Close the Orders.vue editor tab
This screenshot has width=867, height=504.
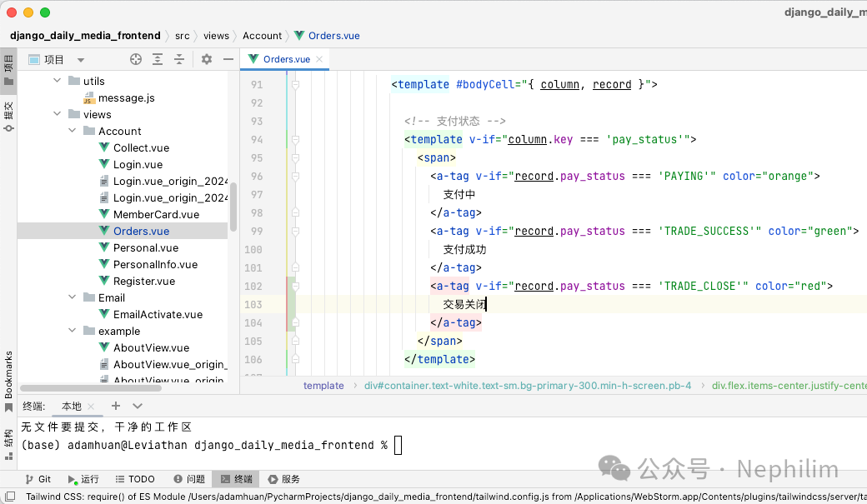[319, 59]
